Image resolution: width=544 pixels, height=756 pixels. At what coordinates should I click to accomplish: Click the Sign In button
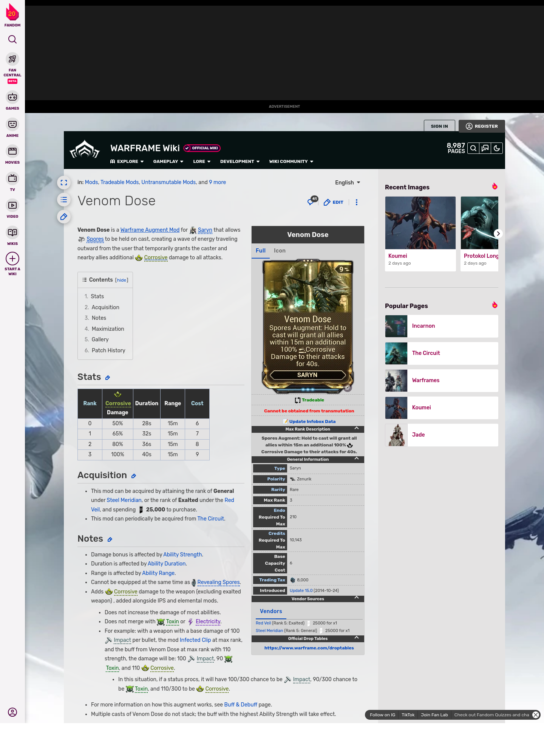click(439, 126)
